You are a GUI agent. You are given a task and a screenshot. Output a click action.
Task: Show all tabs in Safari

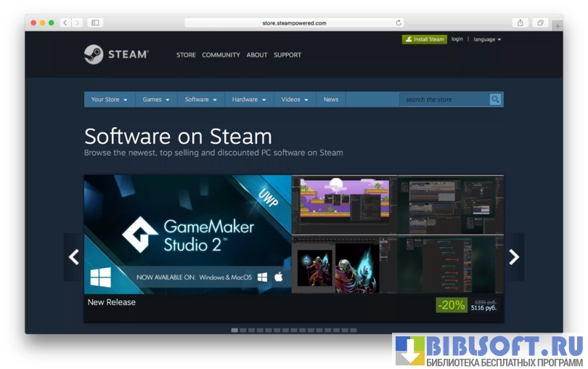540,23
